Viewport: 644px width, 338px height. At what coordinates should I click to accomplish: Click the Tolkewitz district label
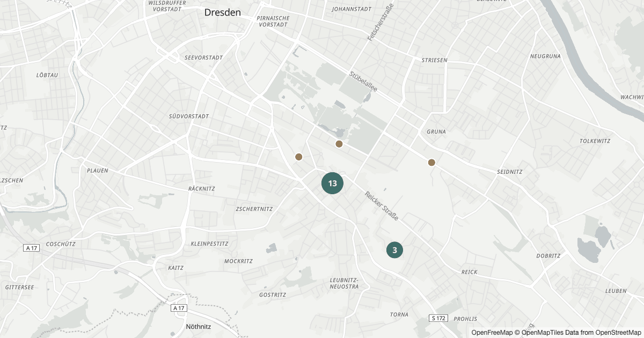(x=595, y=141)
